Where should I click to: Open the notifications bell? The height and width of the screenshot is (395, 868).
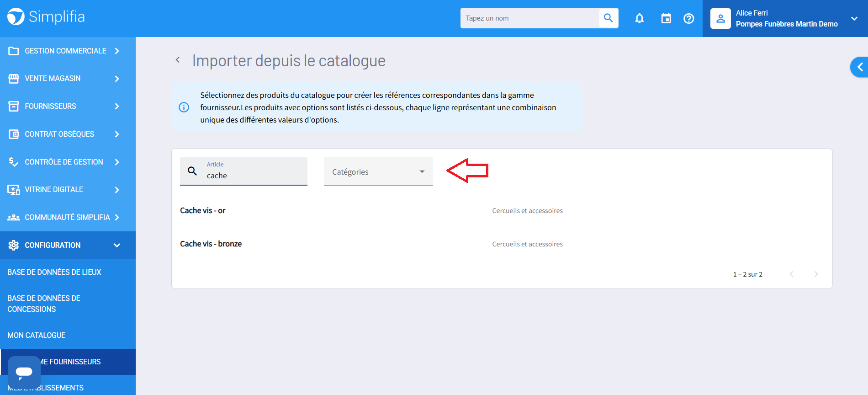click(640, 18)
